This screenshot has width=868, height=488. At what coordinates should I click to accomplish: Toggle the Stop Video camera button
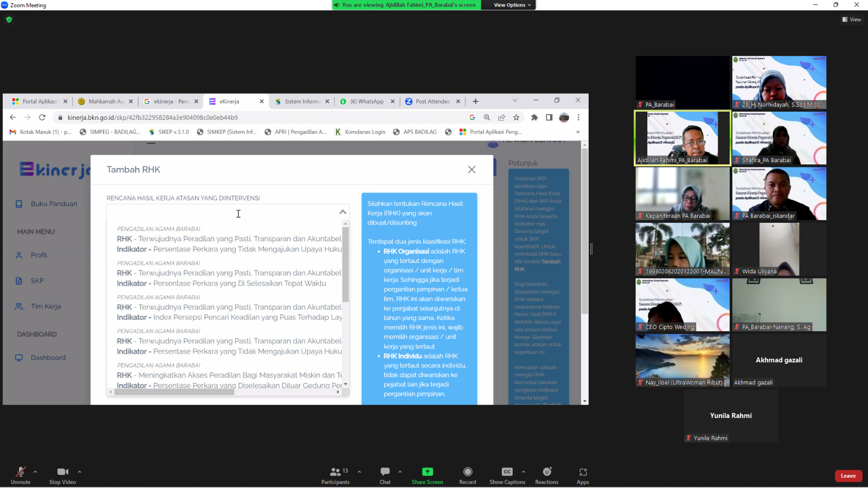tap(62, 472)
